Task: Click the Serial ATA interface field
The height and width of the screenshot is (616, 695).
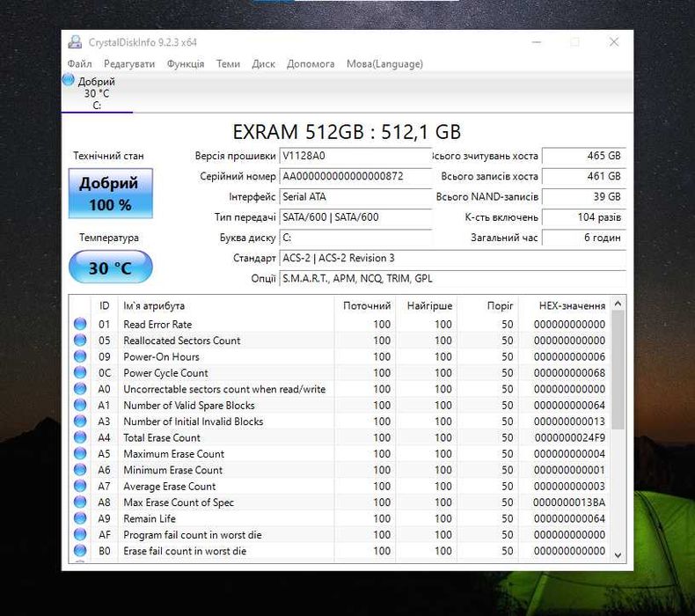Action: [355, 196]
